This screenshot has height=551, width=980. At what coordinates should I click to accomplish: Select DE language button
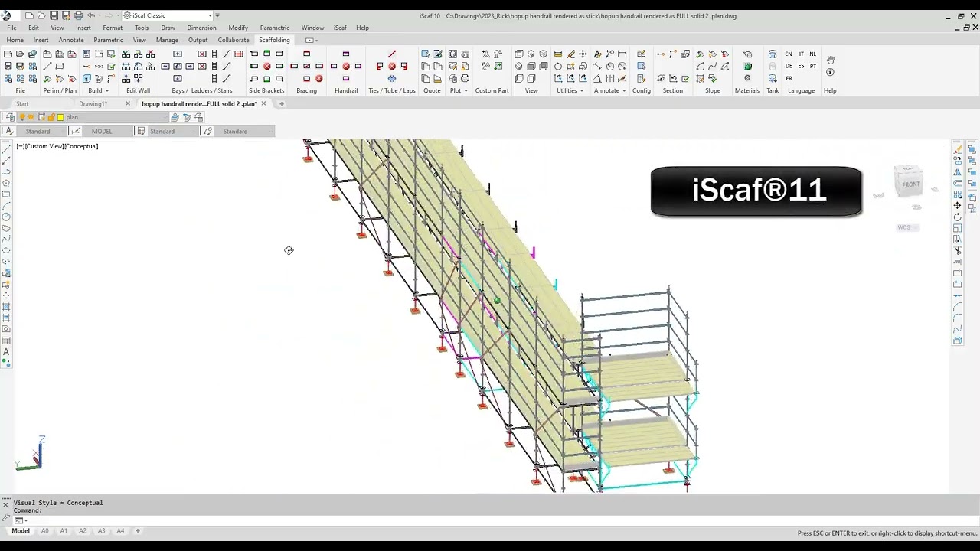789,66
